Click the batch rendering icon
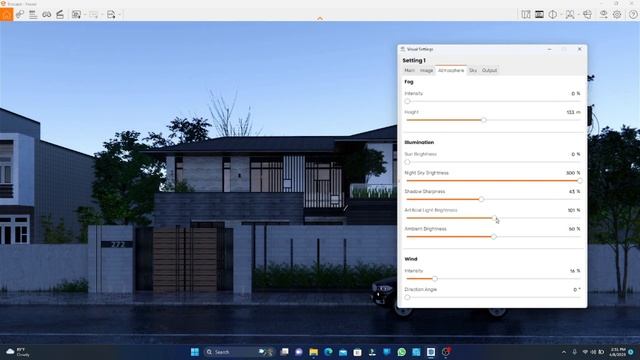This screenshot has height=360, width=640. 93,14
